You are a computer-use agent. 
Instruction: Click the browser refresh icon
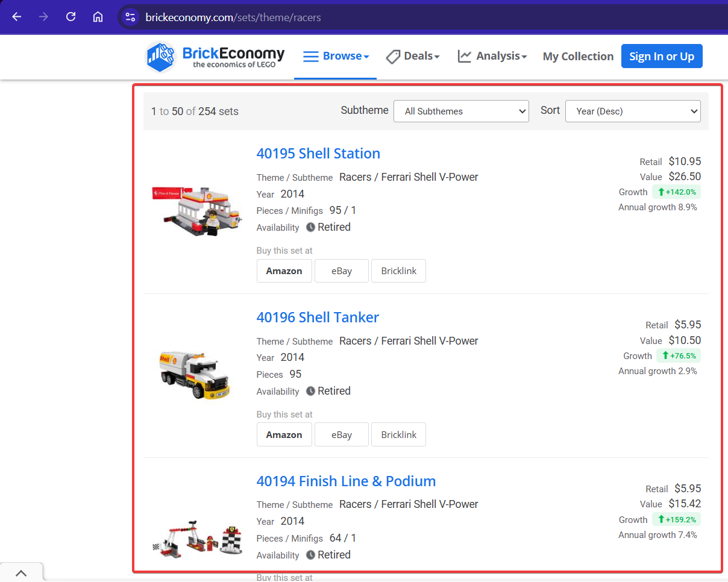71,17
